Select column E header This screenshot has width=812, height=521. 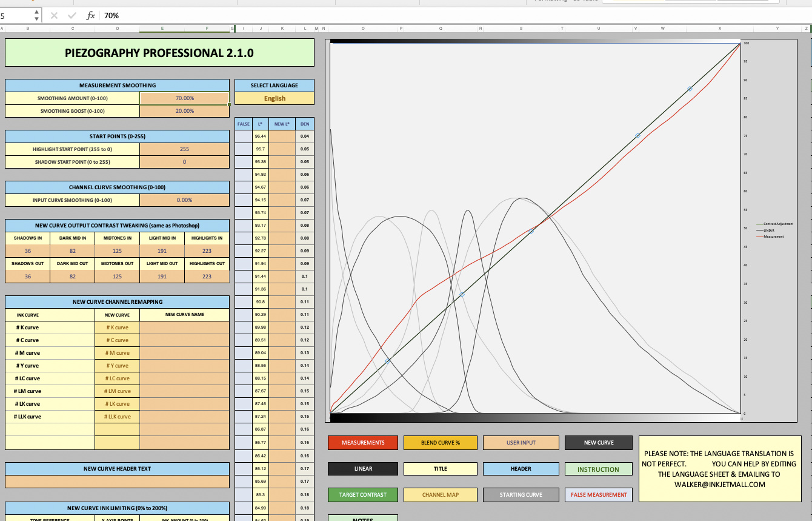pyautogui.click(x=162, y=29)
